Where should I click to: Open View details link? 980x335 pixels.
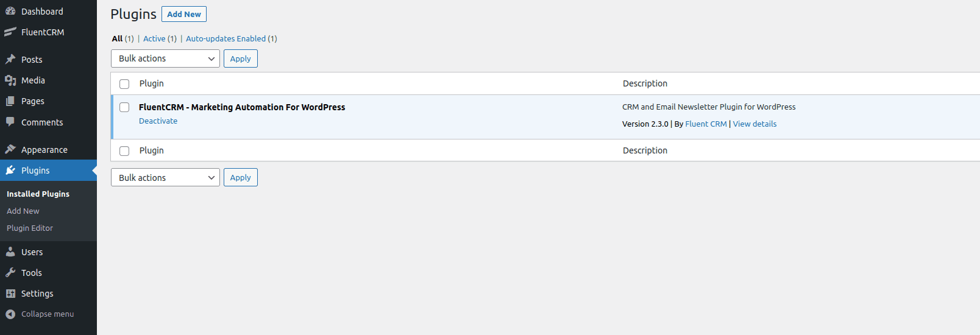point(755,124)
